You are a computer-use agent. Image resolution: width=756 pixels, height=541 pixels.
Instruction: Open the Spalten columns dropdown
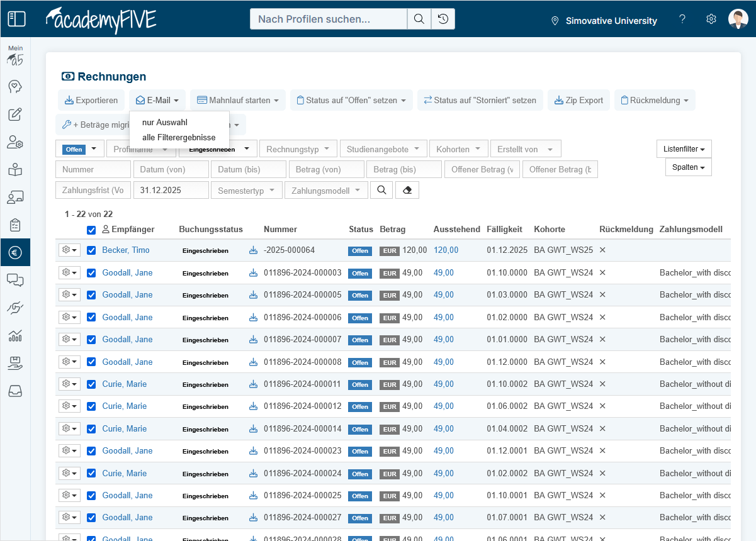click(x=688, y=167)
